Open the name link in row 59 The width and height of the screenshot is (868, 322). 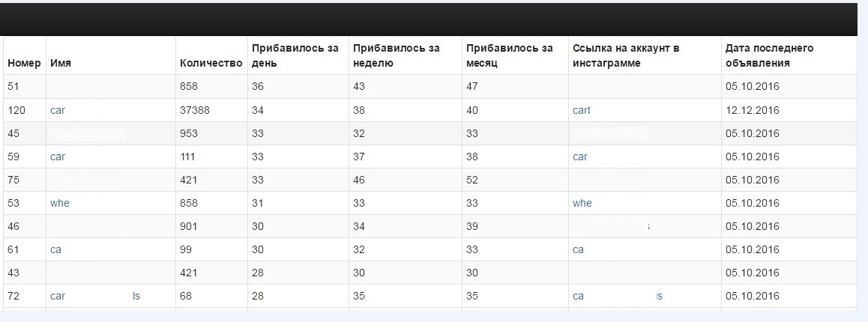pyautogui.click(x=58, y=157)
